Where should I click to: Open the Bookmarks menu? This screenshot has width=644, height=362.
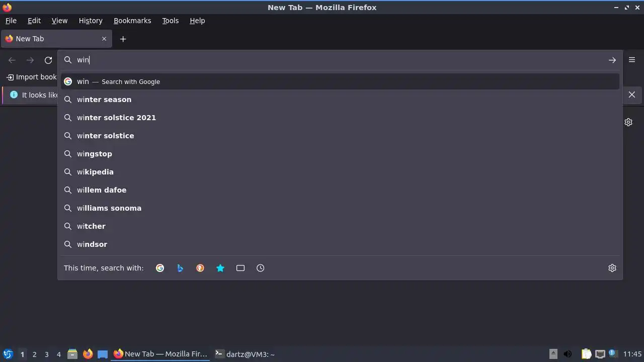click(x=132, y=21)
